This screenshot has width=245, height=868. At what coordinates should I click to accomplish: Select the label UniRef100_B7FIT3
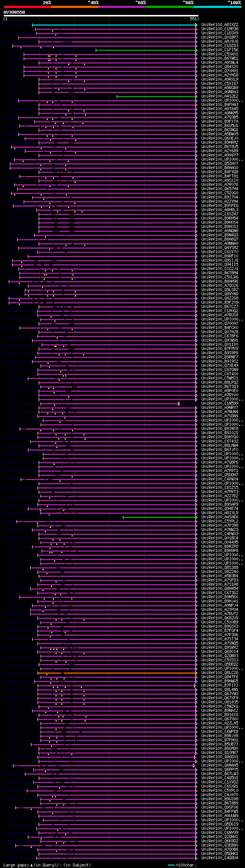pos(220,686)
